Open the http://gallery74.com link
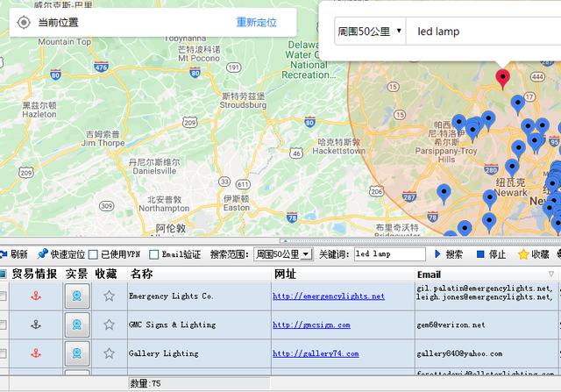This screenshot has width=561, height=392. pyautogui.click(x=316, y=353)
